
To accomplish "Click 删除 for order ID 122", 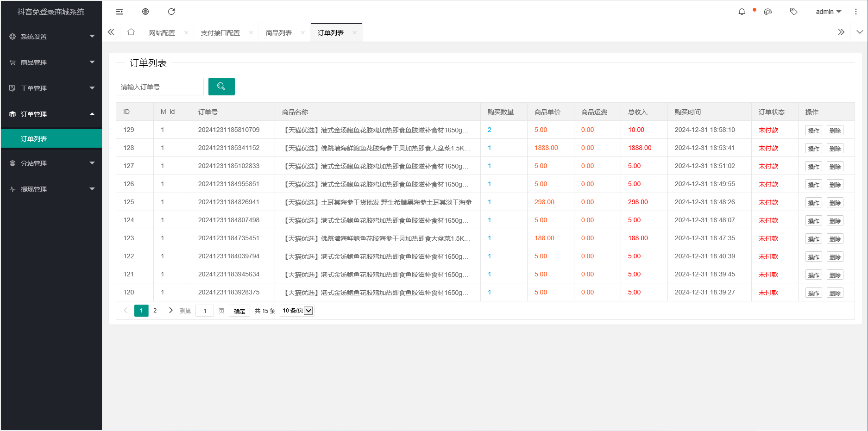I will click(835, 257).
